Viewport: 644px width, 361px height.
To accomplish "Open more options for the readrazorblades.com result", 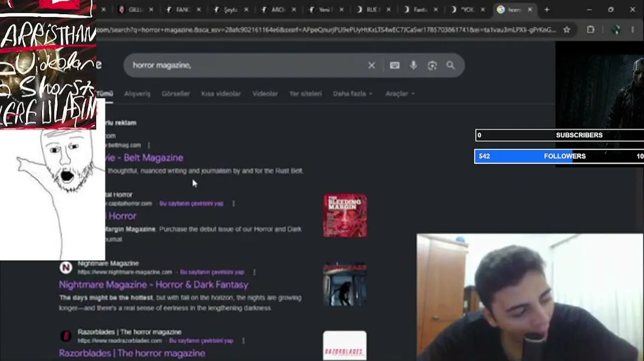I will 243,341.
